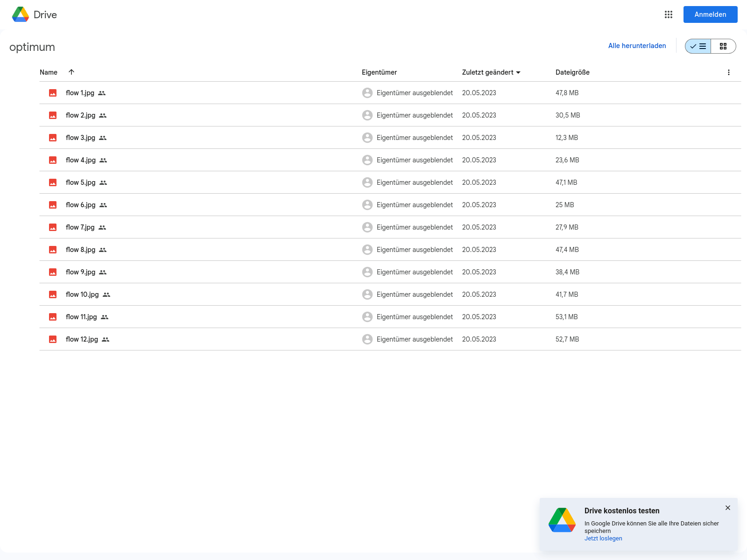Click the owner avatar in flow 11.jpg row
The width and height of the screenshot is (747, 560).
pyautogui.click(x=367, y=317)
